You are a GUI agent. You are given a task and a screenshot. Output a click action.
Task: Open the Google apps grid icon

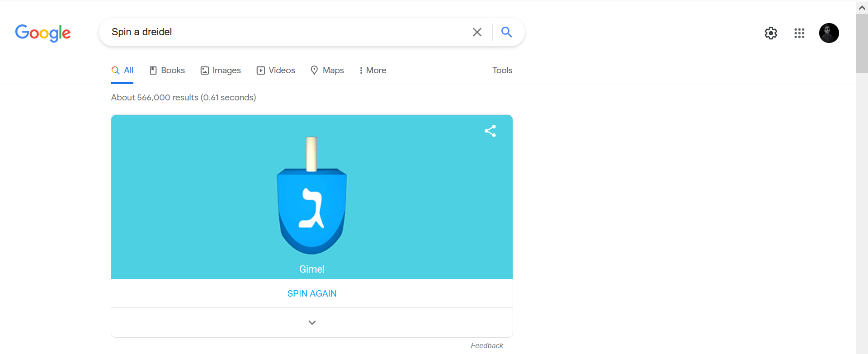pos(799,33)
